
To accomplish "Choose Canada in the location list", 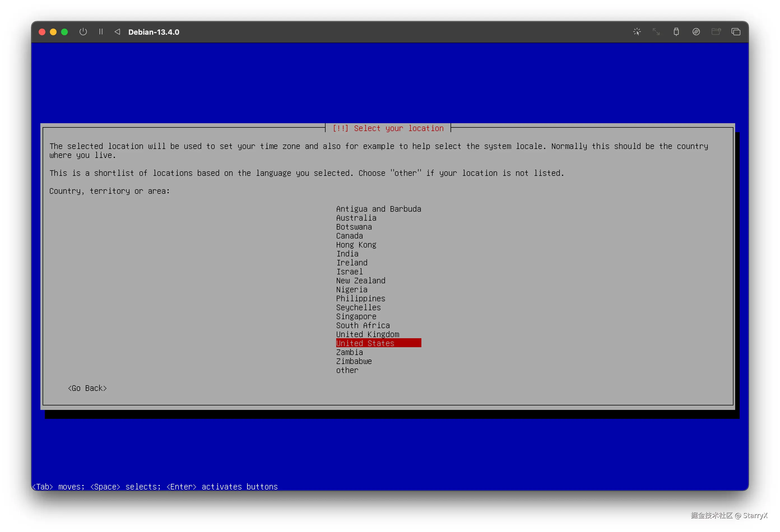I will pos(349,236).
